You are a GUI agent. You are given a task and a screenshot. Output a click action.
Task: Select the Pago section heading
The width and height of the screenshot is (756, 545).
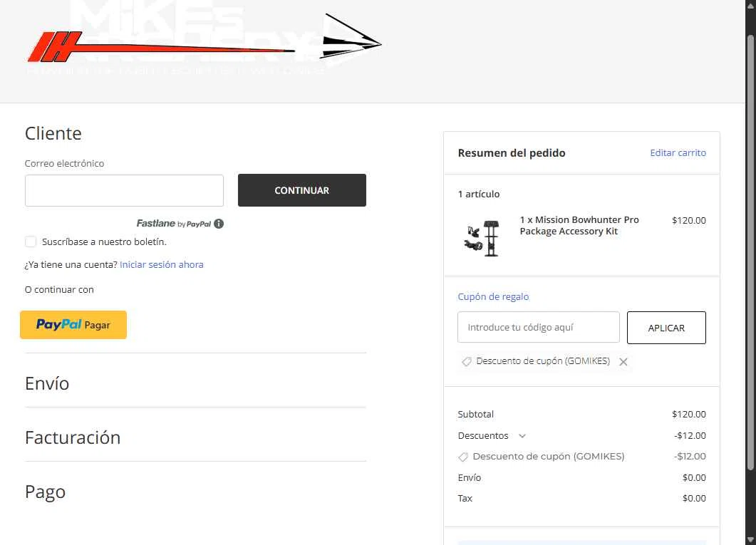coord(46,492)
